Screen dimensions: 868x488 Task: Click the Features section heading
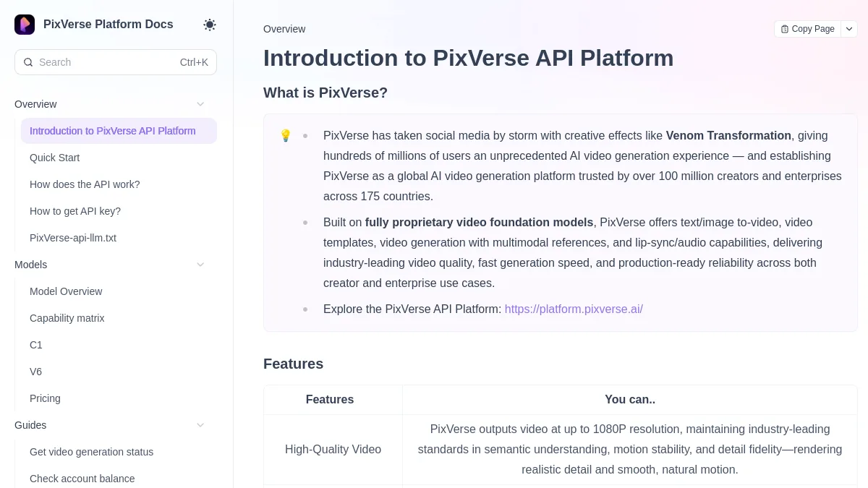pyautogui.click(x=293, y=364)
